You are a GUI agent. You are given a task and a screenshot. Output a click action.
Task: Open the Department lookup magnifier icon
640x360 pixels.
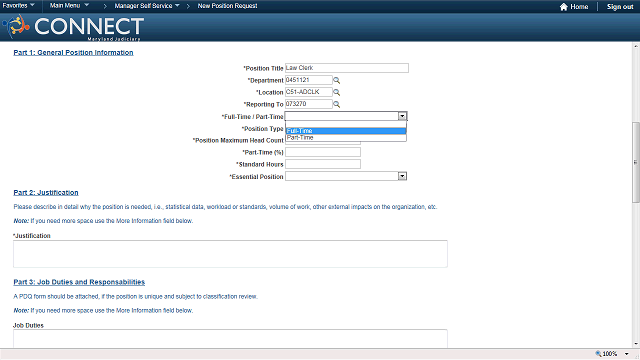tap(337, 80)
